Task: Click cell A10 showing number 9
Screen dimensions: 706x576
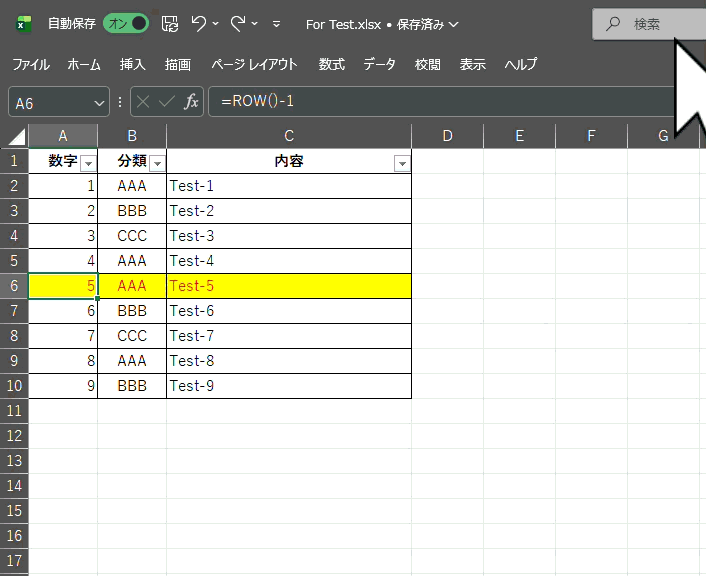Action: point(63,386)
